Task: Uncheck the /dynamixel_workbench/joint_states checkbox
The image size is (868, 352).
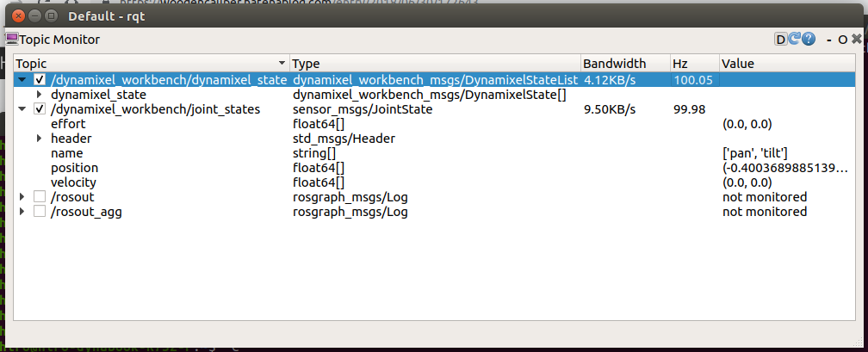Action: click(x=40, y=109)
